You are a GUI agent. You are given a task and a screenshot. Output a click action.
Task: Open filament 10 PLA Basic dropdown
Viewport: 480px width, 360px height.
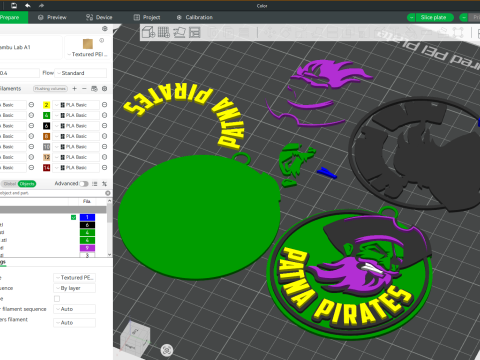tap(76, 147)
